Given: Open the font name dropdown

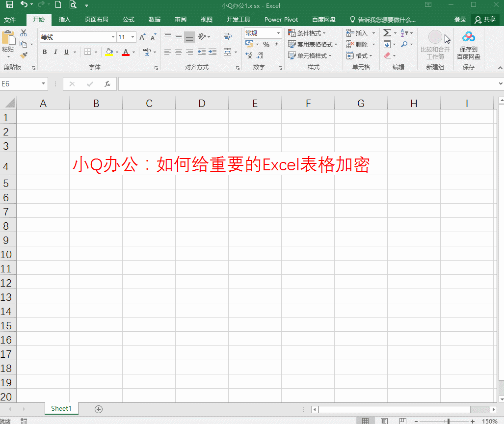Looking at the screenshot, I should pyautogui.click(x=113, y=37).
